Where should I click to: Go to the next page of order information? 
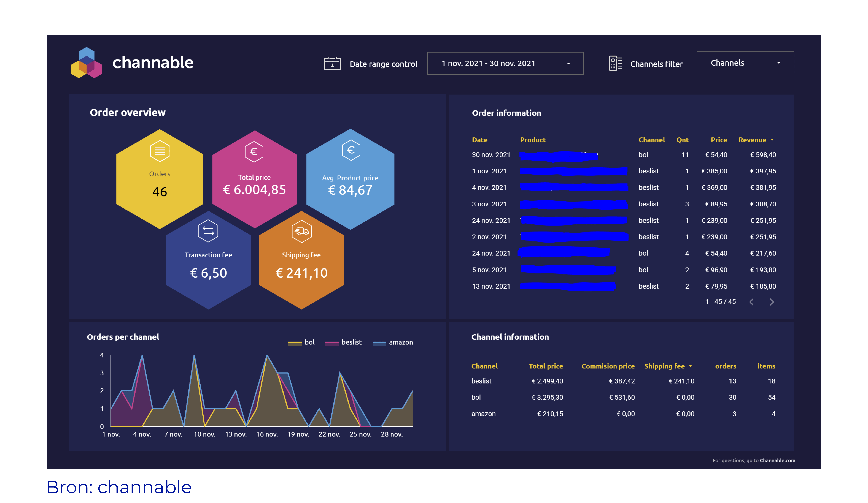pos(772,302)
